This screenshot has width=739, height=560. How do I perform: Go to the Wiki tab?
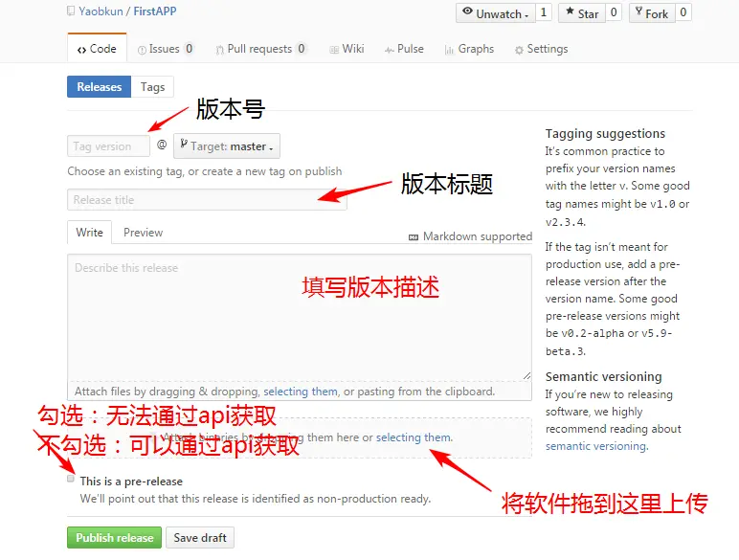[347, 49]
